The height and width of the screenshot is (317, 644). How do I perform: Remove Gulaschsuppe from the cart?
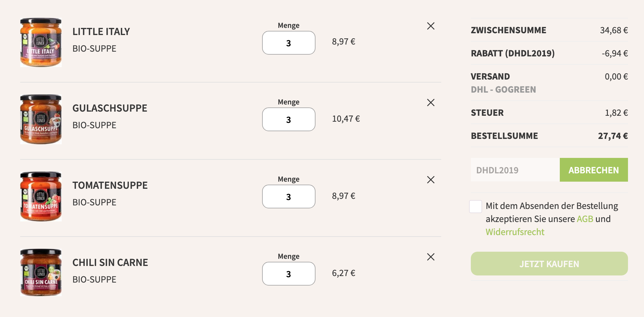click(431, 103)
